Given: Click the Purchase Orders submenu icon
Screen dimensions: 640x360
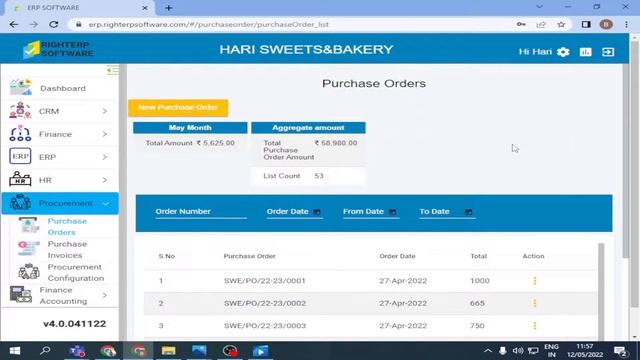Looking at the screenshot, I should pos(29,226).
